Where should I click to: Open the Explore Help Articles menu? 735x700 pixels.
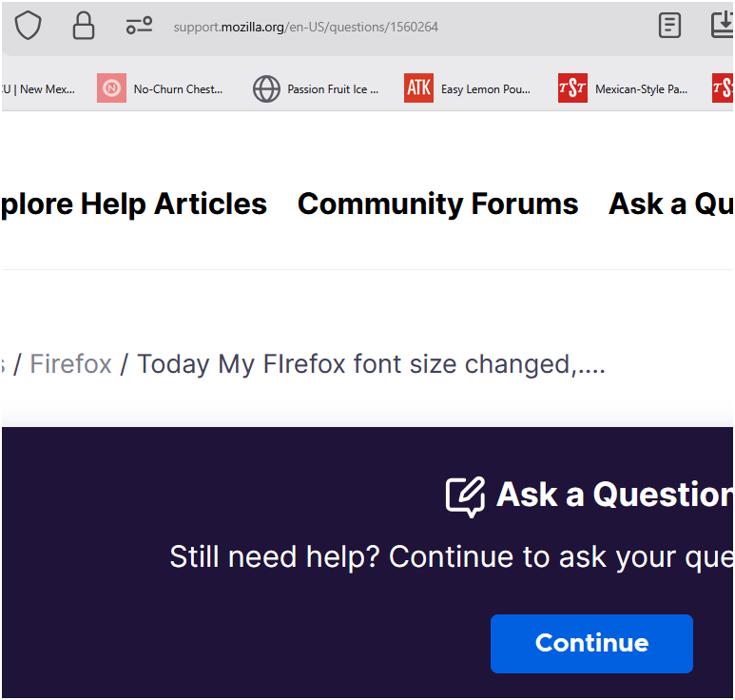point(133,204)
